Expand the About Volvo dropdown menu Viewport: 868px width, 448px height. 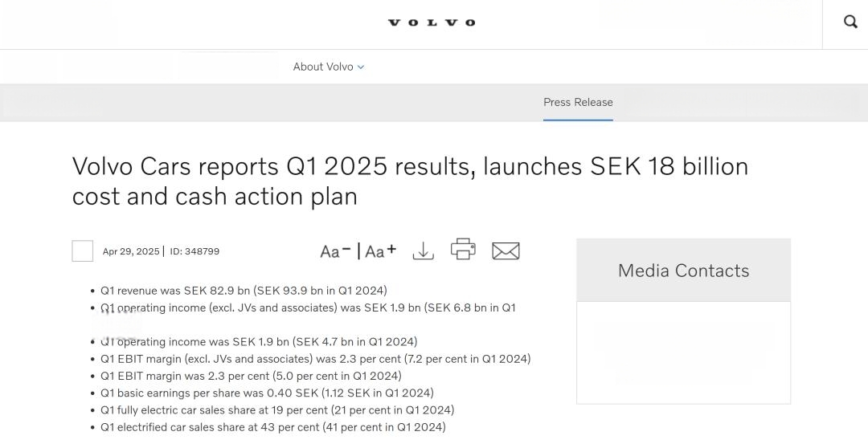click(x=328, y=67)
